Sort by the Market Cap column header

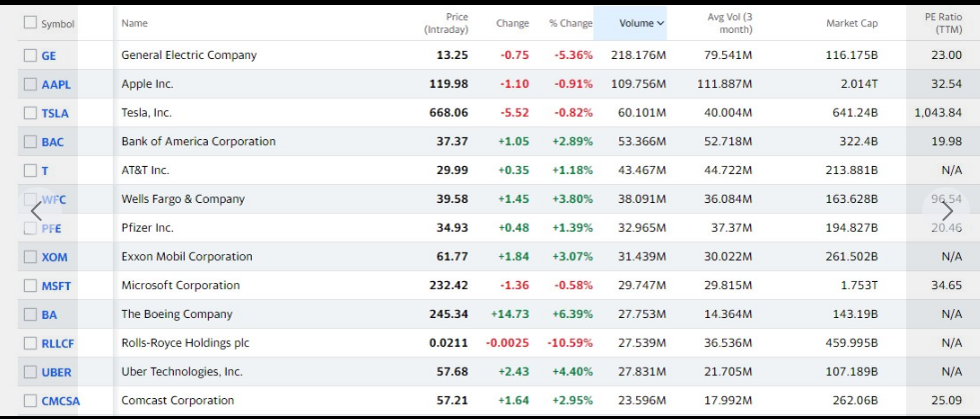pyautogui.click(x=852, y=23)
